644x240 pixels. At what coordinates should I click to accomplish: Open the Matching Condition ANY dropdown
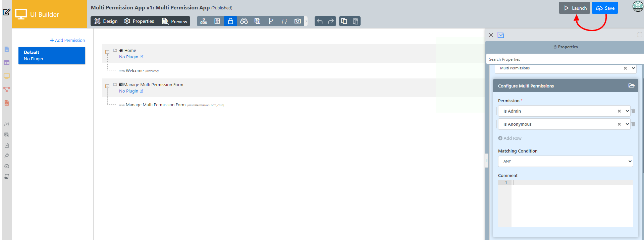(x=566, y=161)
